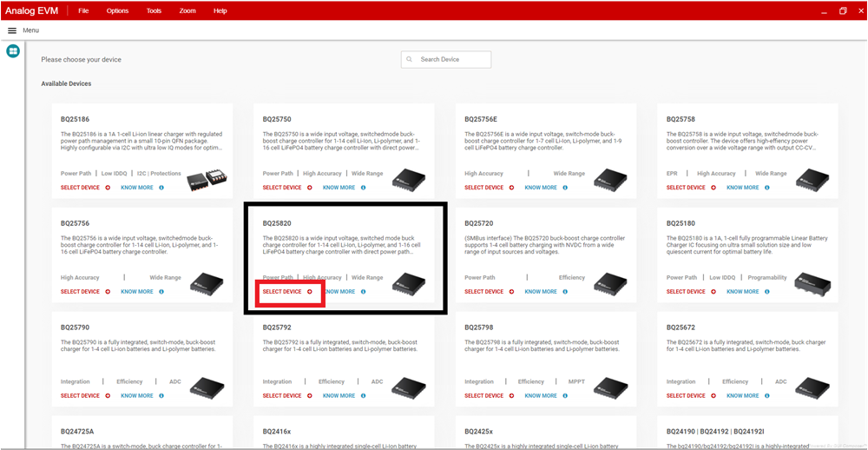Click the grid dashboard icon in sidebar
868x450 pixels.
click(x=13, y=51)
